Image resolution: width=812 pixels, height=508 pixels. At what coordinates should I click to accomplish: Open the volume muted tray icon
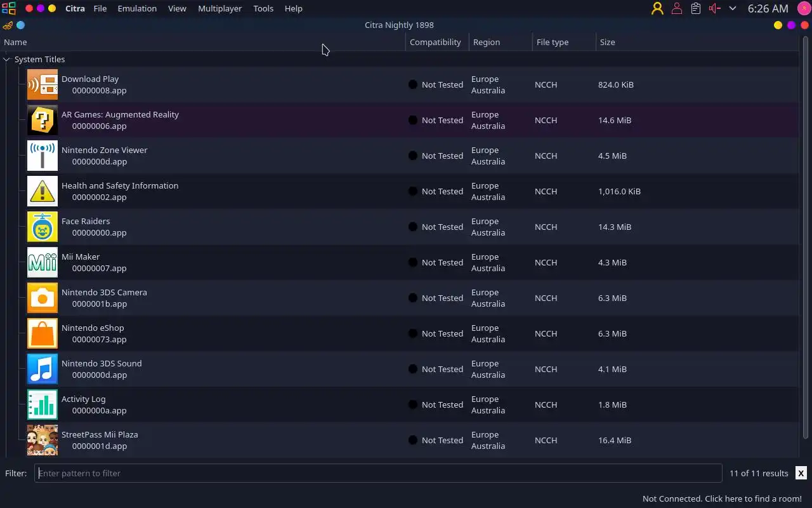click(x=715, y=8)
